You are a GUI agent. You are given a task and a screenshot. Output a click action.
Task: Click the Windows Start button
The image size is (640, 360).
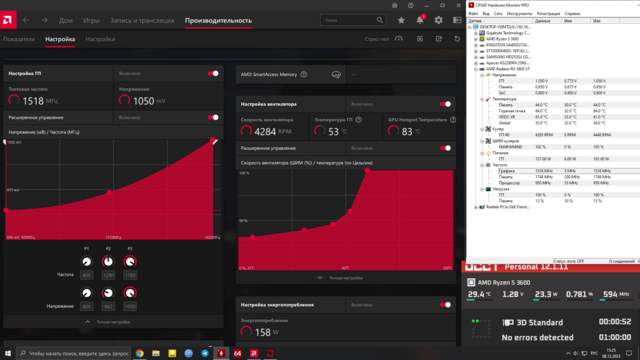8,353
